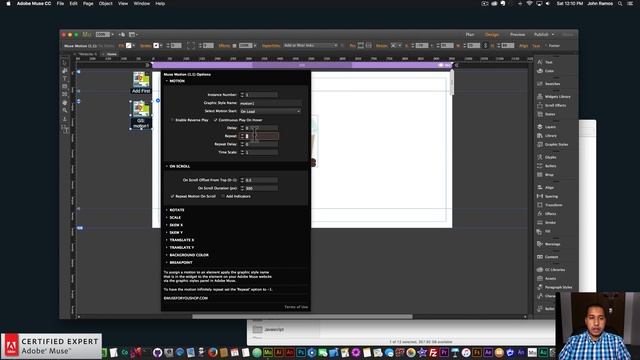This screenshot has height=360, width=640.
Task: Open the Scroll Effects panel
Action: pyautogui.click(x=551, y=105)
